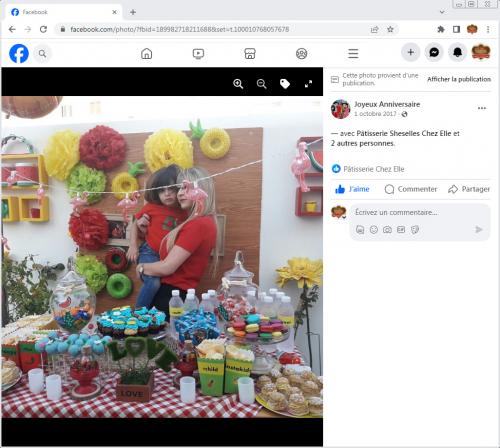Screen dimensions: 500x448
Task: Click the Facebook logo home icon
Action: pyautogui.click(x=19, y=53)
